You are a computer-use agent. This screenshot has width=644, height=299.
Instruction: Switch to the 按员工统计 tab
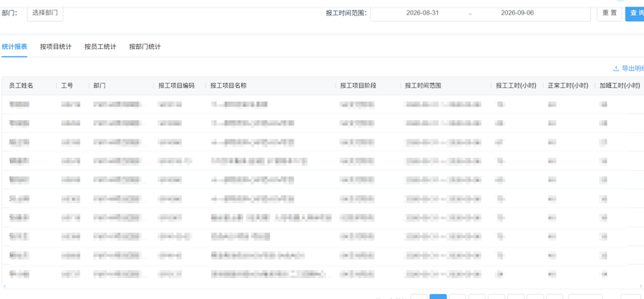click(x=100, y=47)
